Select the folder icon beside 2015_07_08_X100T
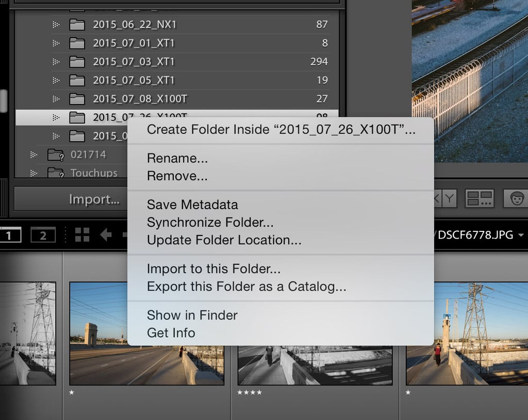 pyautogui.click(x=76, y=98)
